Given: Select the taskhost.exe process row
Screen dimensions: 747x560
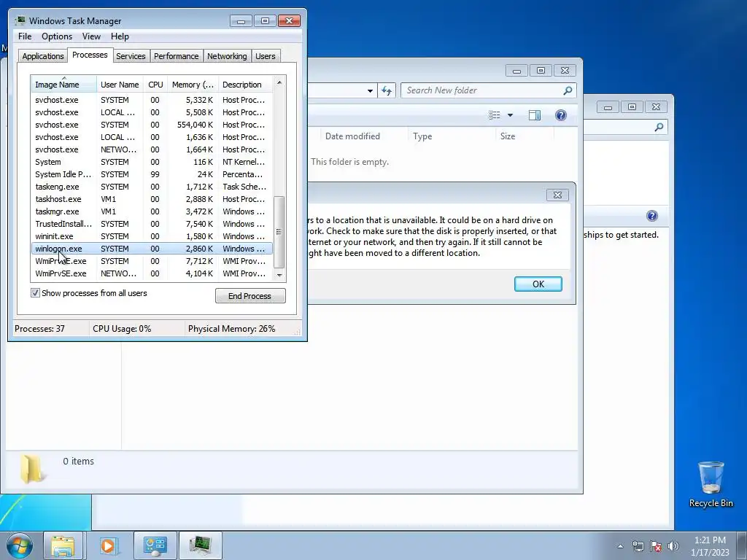Looking at the screenshot, I should [152, 199].
